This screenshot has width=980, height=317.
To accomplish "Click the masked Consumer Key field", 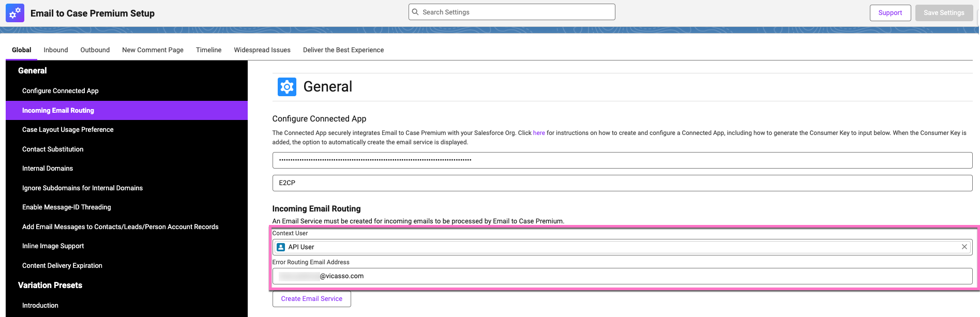I will (622, 160).
